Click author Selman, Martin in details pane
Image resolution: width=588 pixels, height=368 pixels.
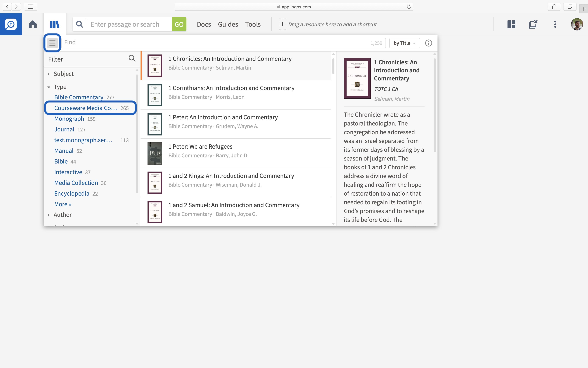point(392,99)
